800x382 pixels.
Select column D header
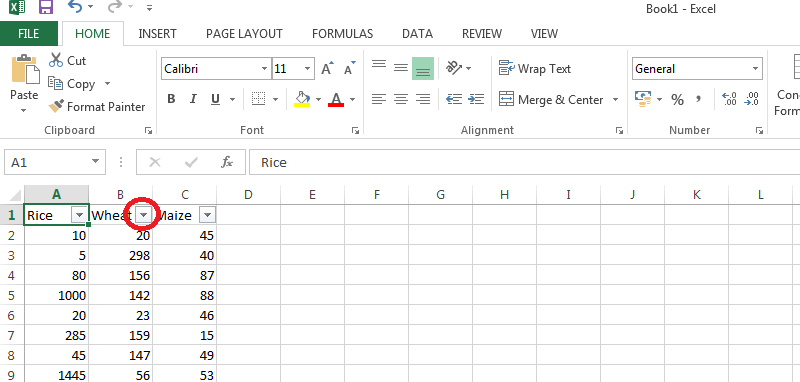[x=248, y=194]
